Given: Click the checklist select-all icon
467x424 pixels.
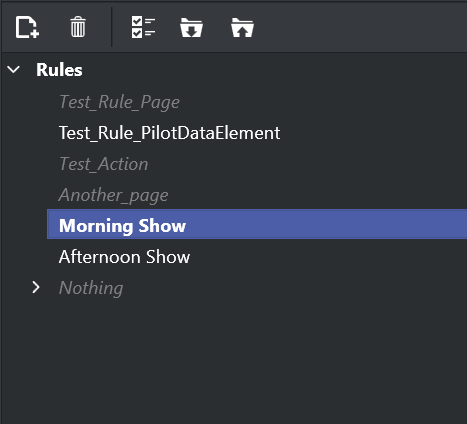Looking at the screenshot, I should pos(143,27).
